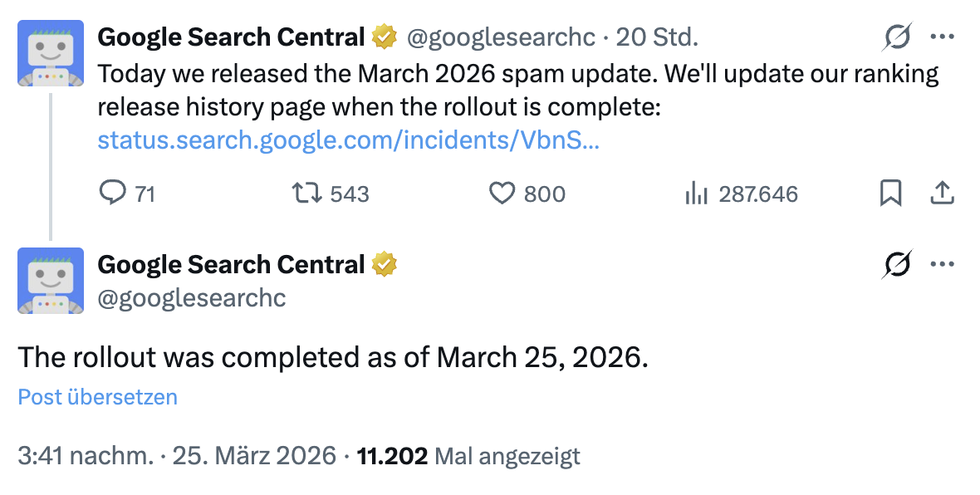This screenshot has height=495, width=980.
Task: Open the 20 Std. timestamp of the top tweet
Action: 656,37
